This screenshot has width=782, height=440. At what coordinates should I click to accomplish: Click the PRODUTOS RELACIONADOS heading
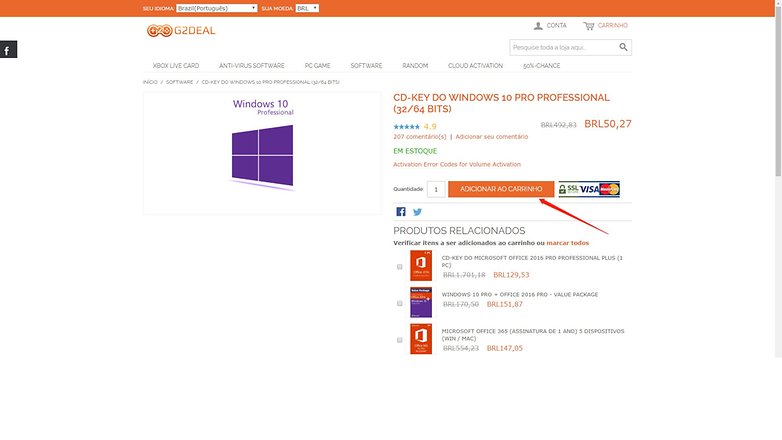(459, 231)
